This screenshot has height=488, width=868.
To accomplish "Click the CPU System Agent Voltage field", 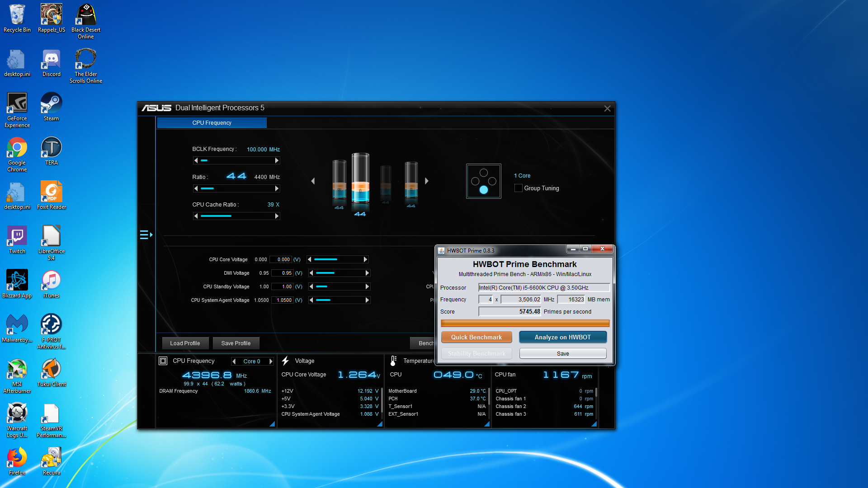I will point(283,300).
